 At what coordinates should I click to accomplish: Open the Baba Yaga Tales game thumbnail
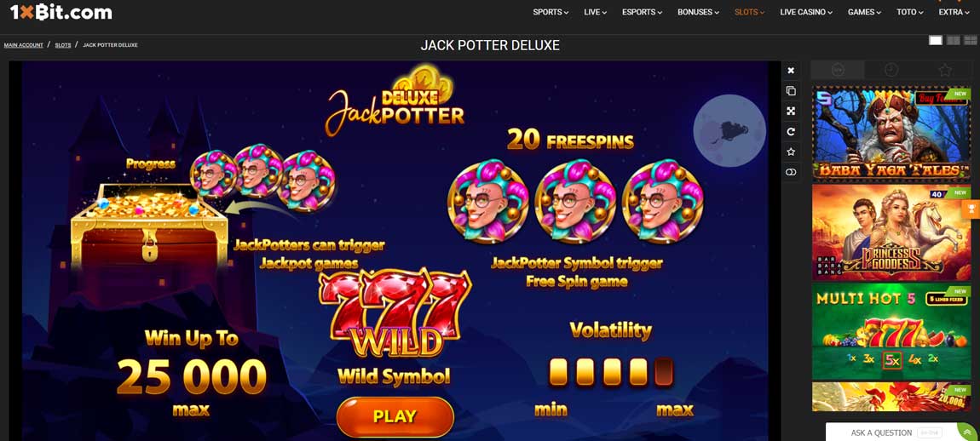891,133
